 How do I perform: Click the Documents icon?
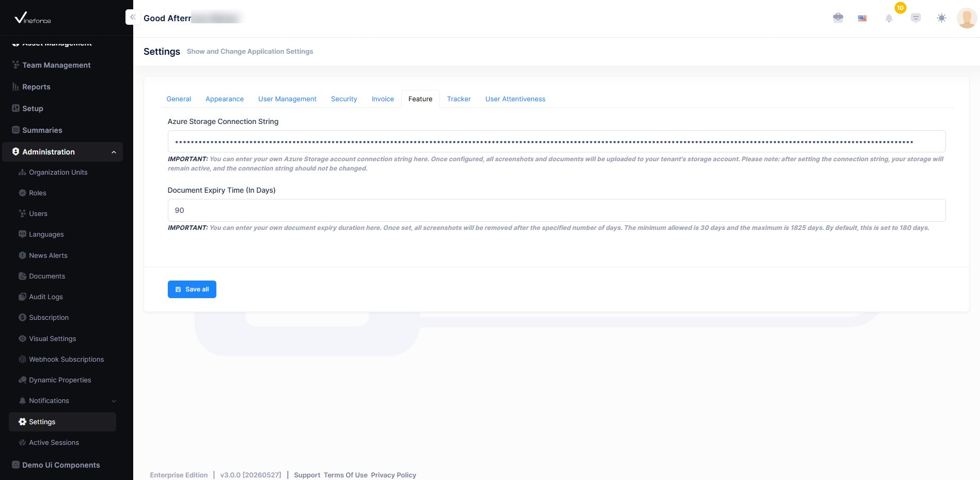point(22,276)
